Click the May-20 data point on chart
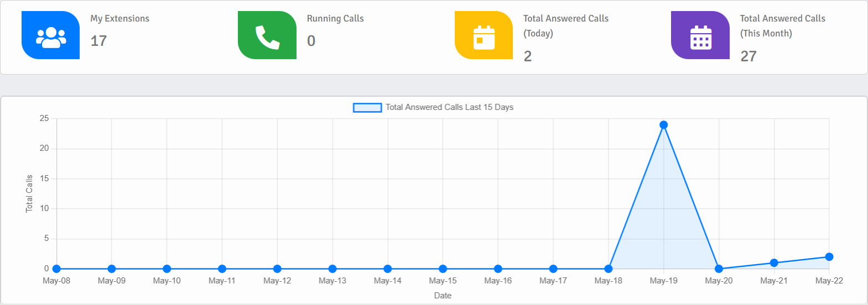Image resolution: width=868 pixels, height=305 pixels. [719, 269]
